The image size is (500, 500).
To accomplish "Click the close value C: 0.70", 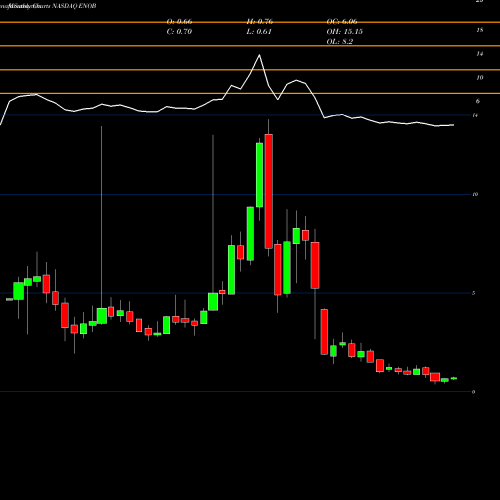I will 179,32.
